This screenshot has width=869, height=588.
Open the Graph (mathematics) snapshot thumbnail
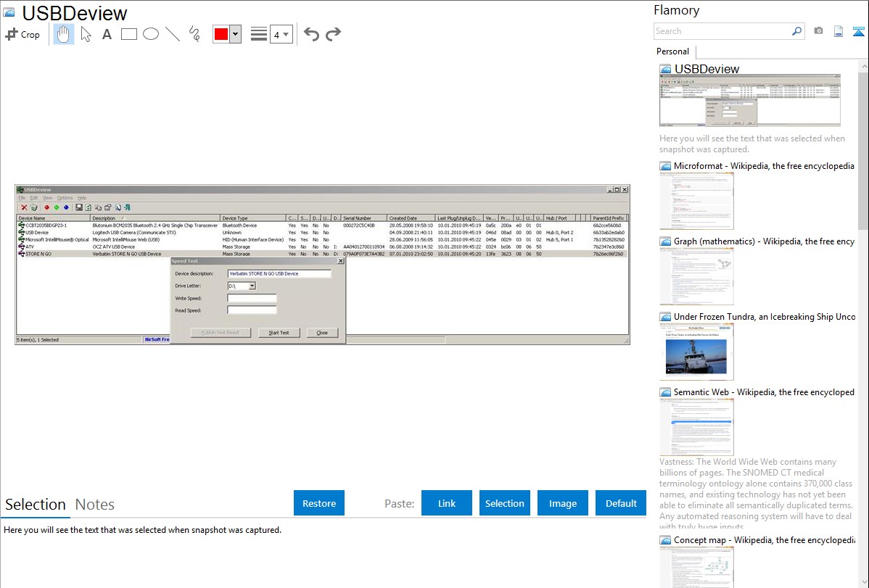coord(696,276)
